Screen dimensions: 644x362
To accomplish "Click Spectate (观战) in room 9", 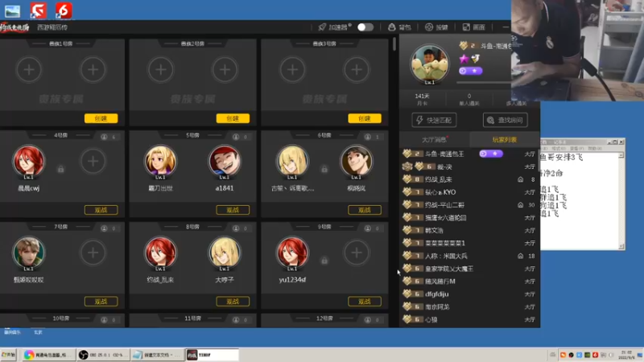I will 365,301.
